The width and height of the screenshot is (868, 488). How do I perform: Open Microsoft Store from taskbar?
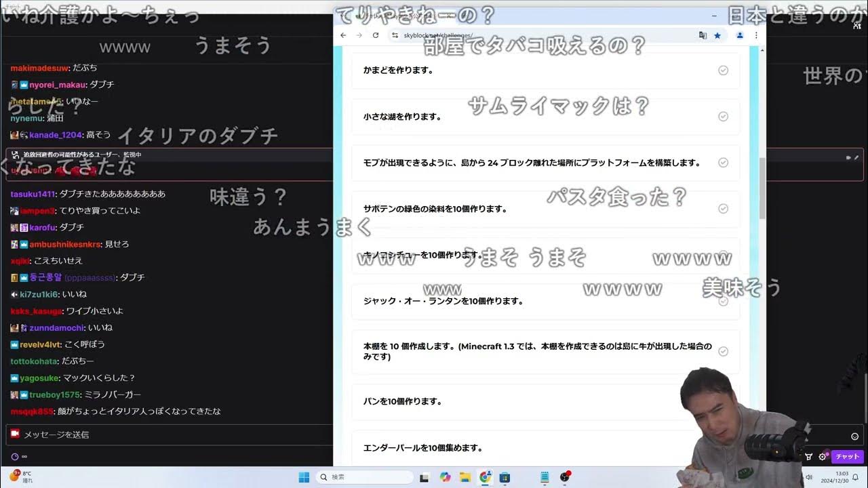point(505,477)
